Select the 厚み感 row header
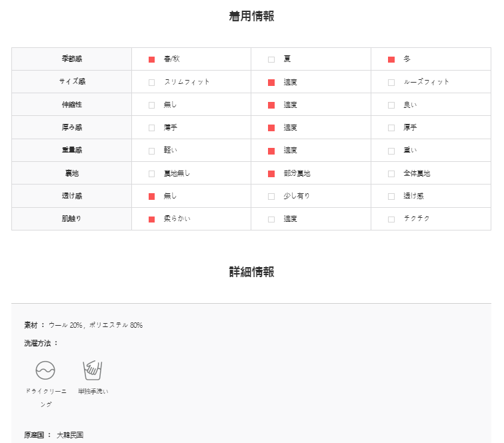 click(72, 127)
